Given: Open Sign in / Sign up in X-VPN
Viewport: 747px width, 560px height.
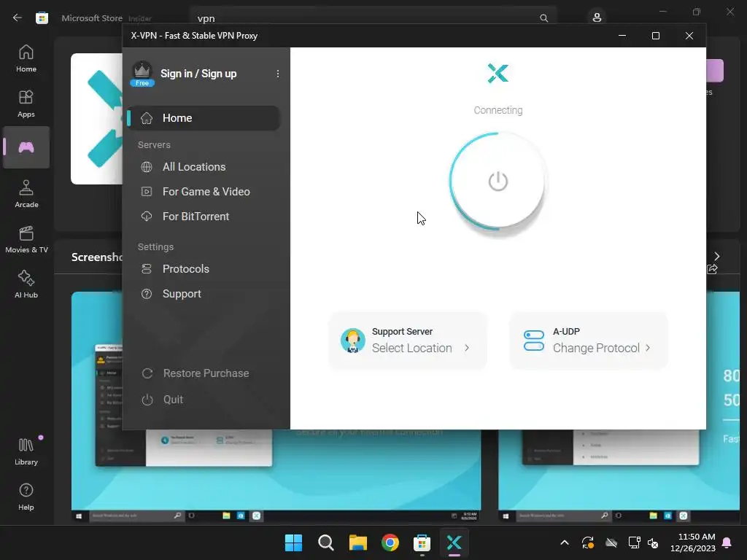Looking at the screenshot, I should pyautogui.click(x=198, y=74).
